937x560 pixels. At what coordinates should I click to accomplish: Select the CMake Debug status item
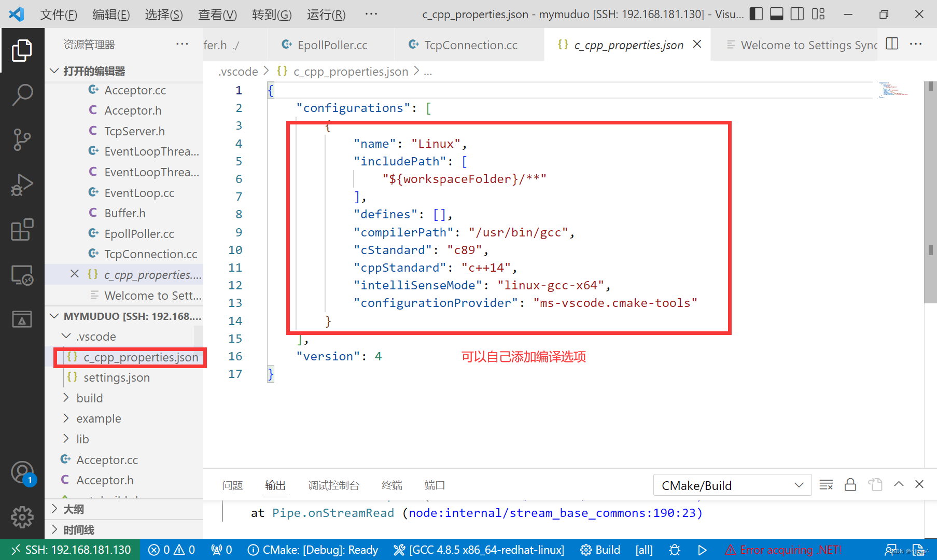coord(313,550)
